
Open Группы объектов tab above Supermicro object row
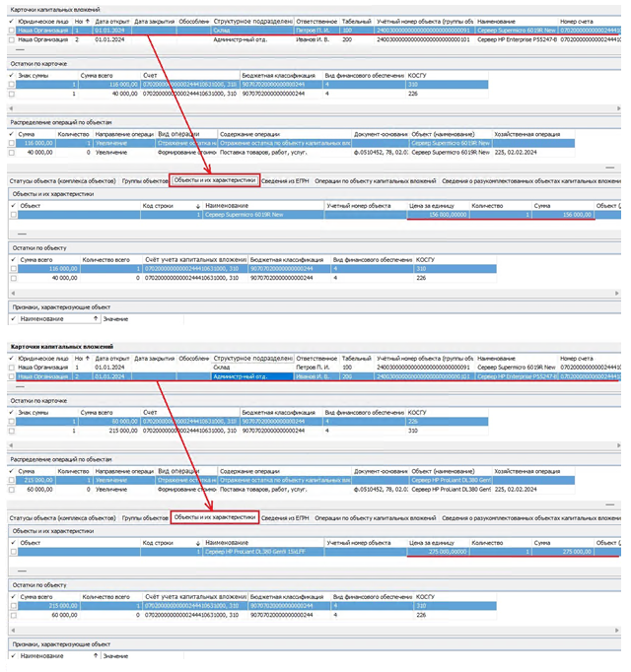[x=145, y=181]
